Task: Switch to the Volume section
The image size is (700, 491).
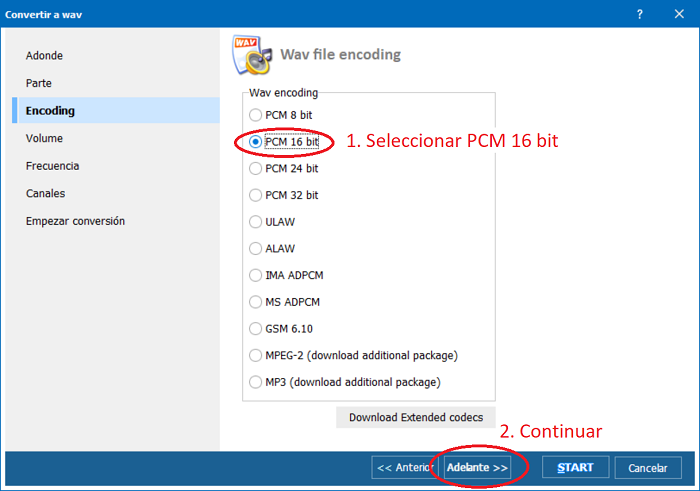Action: [44, 138]
